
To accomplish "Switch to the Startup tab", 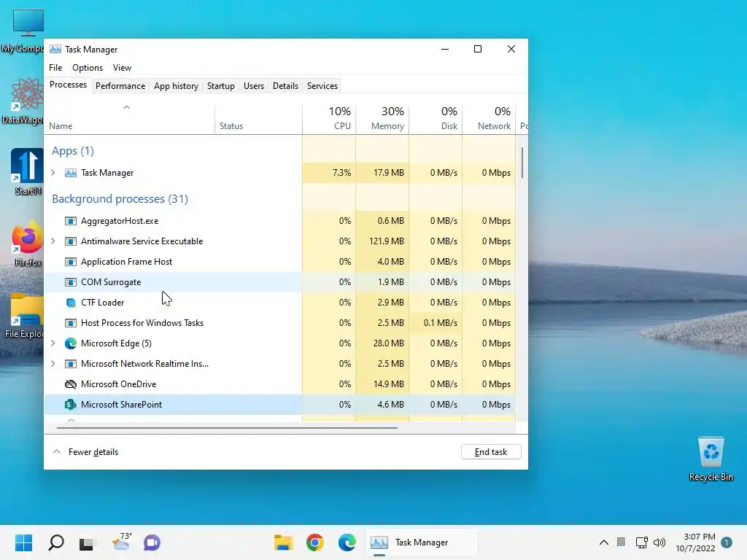I will (220, 86).
